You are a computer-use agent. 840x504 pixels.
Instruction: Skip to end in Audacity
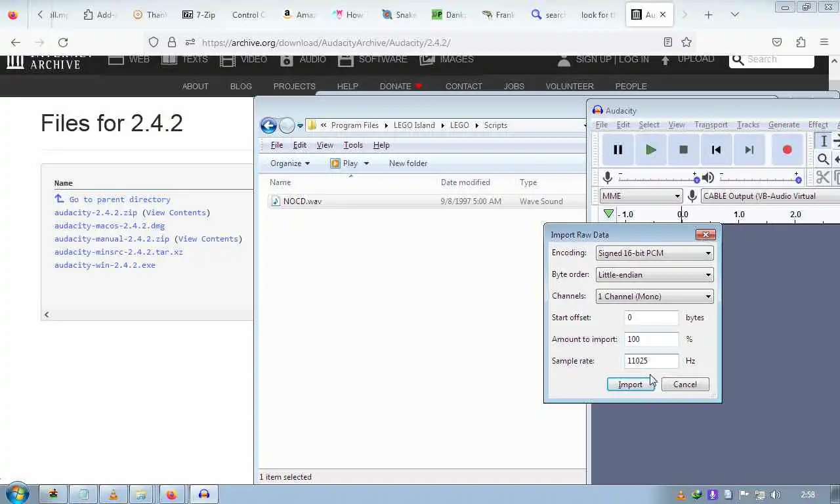749,150
